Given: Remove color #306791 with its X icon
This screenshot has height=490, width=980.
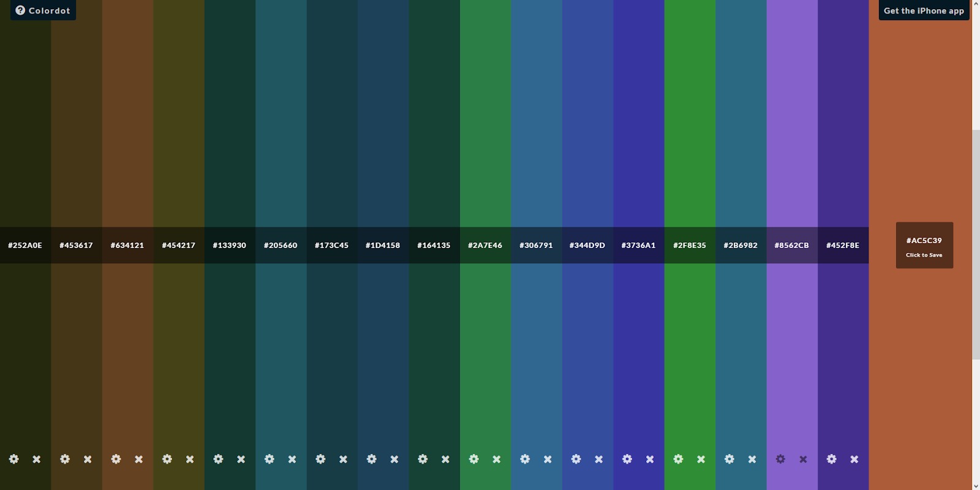Looking at the screenshot, I should coord(548,459).
